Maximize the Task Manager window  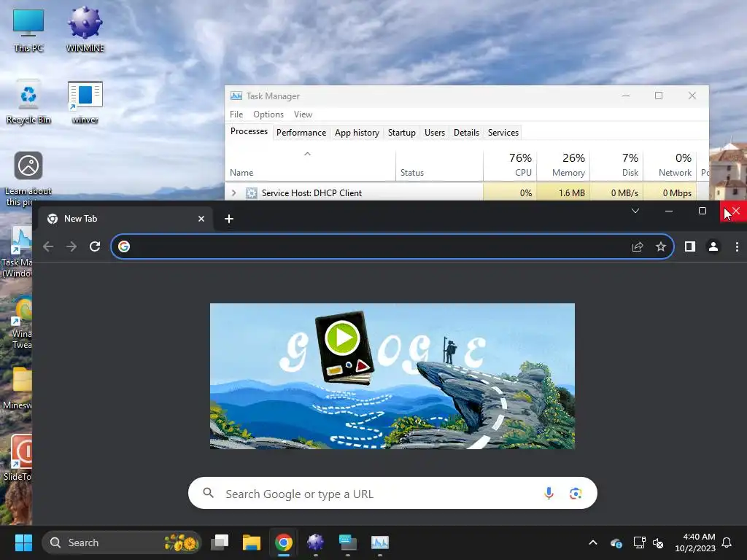(x=659, y=96)
